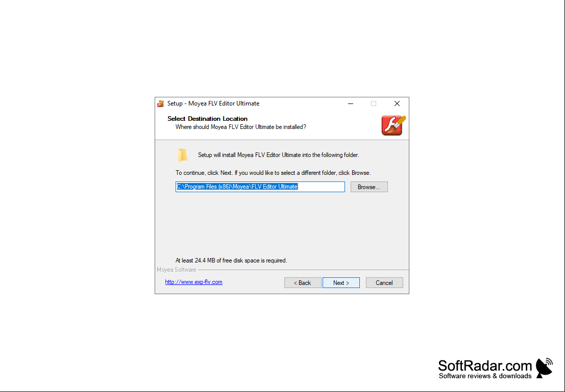Click the SoftRadar satellite dish icon

544,368
